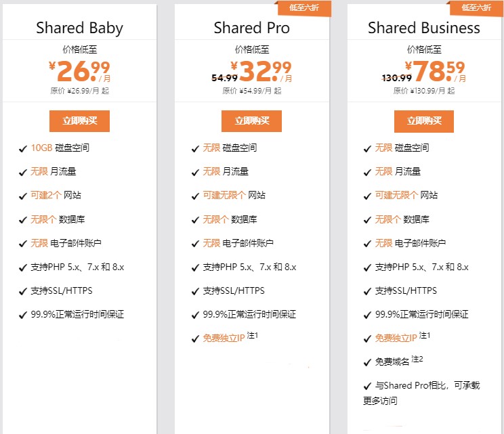Select the Shared Baby plan title
The image size is (504, 434).
79,28
